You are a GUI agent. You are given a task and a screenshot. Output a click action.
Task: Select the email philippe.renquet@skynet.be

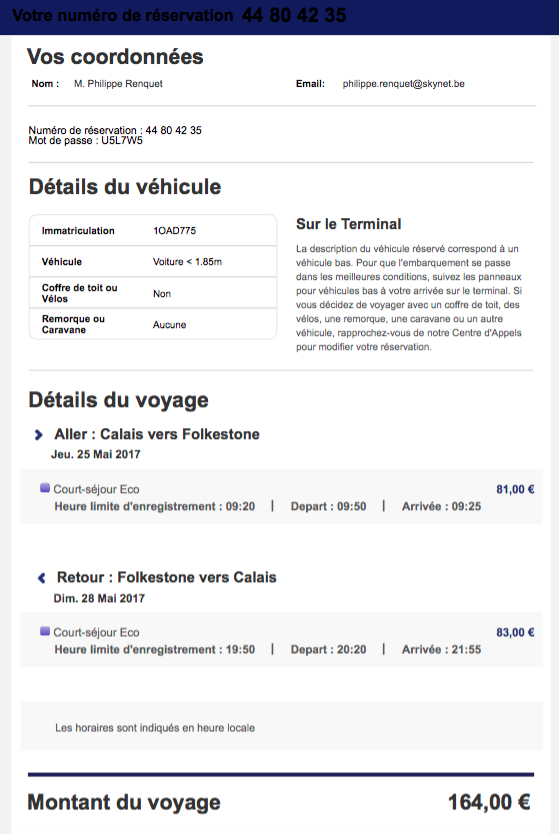404,84
